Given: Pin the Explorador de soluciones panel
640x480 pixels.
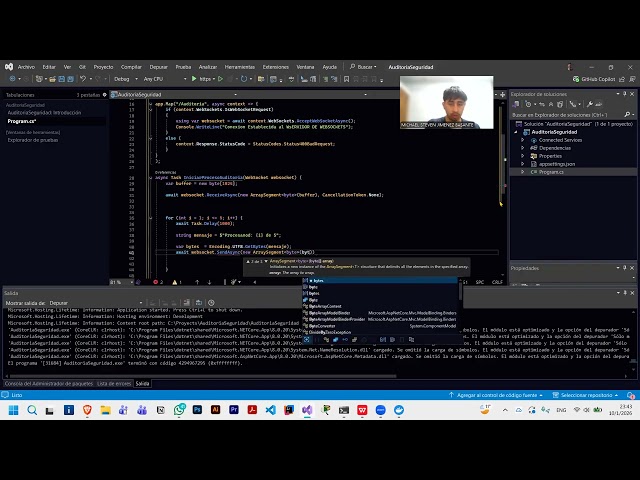Looking at the screenshot, I should click(624, 94).
